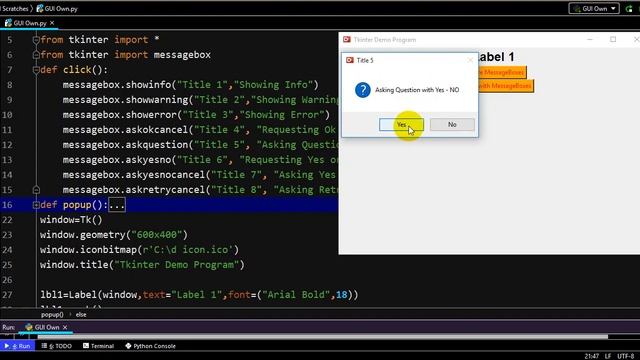This screenshot has height=360, width=640.
Task: Click the file icon on the GUI Own.py tab
Action: click(8, 23)
